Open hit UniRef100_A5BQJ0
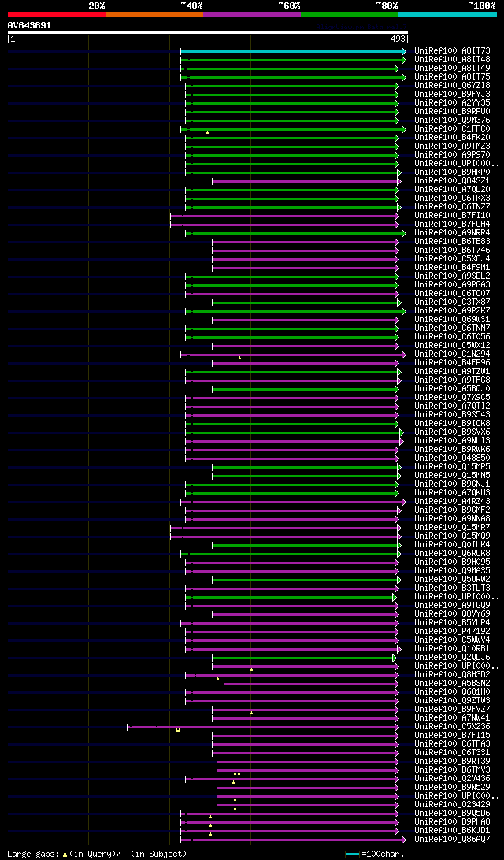The height and width of the screenshot is (860, 504). click(x=453, y=389)
